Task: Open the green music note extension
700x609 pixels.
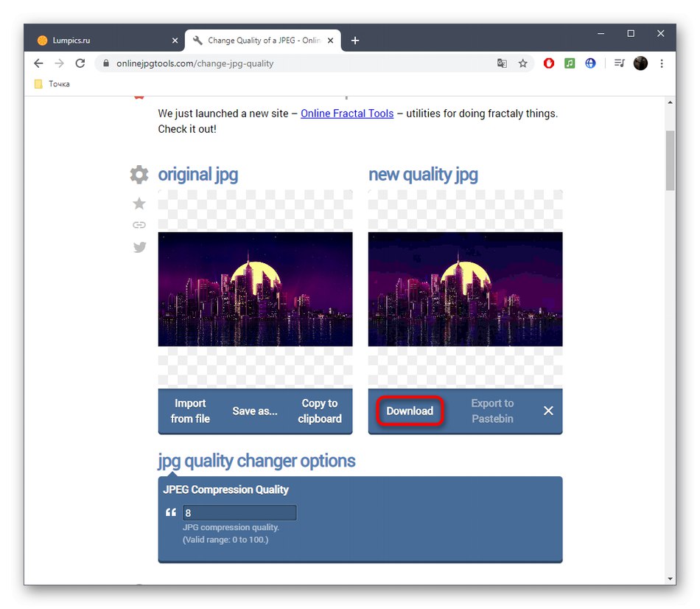Action: [569, 63]
